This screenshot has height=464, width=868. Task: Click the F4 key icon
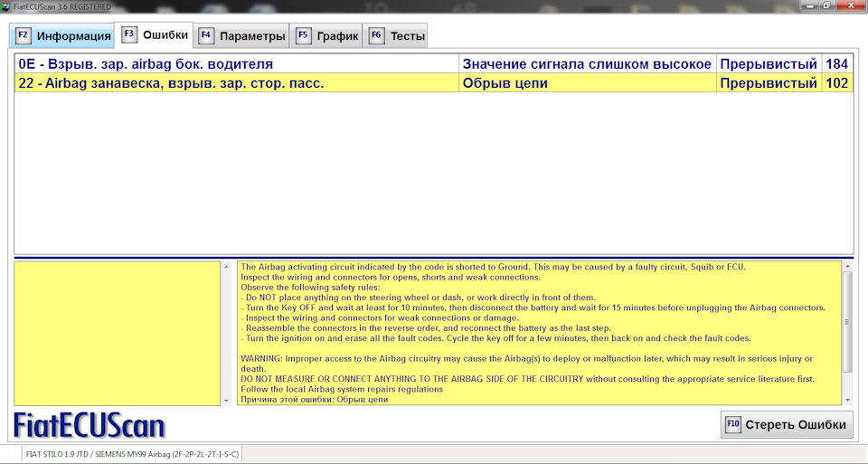[x=206, y=35]
